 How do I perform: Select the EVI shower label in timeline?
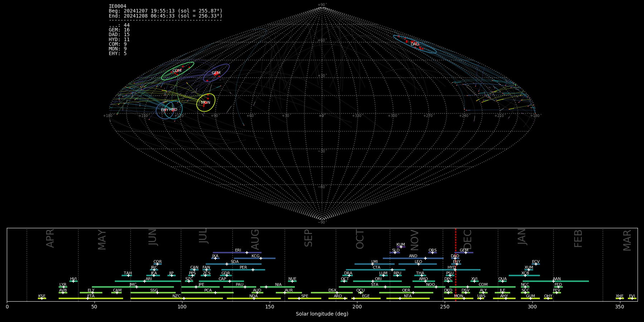632,296
